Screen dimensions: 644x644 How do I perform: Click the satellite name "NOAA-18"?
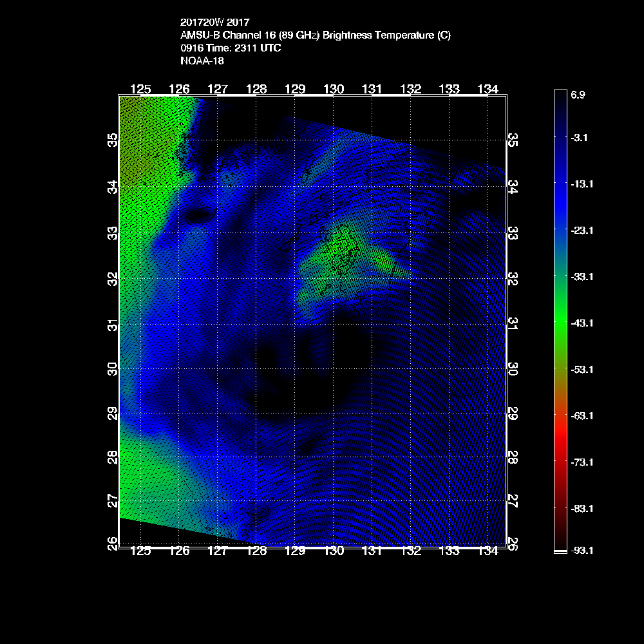[x=202, y=61]
